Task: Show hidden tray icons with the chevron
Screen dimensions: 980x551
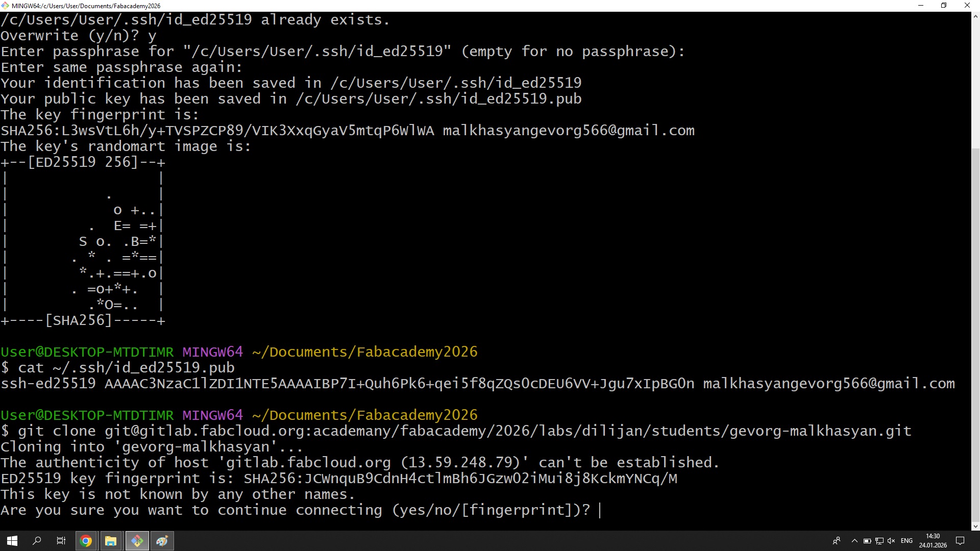Action: click(x=854, y=541)
